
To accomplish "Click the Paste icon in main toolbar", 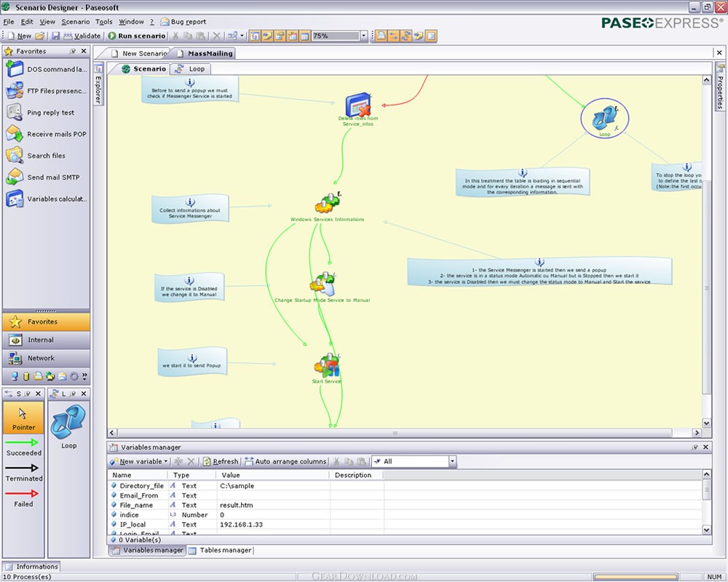I will click(201, 36).
